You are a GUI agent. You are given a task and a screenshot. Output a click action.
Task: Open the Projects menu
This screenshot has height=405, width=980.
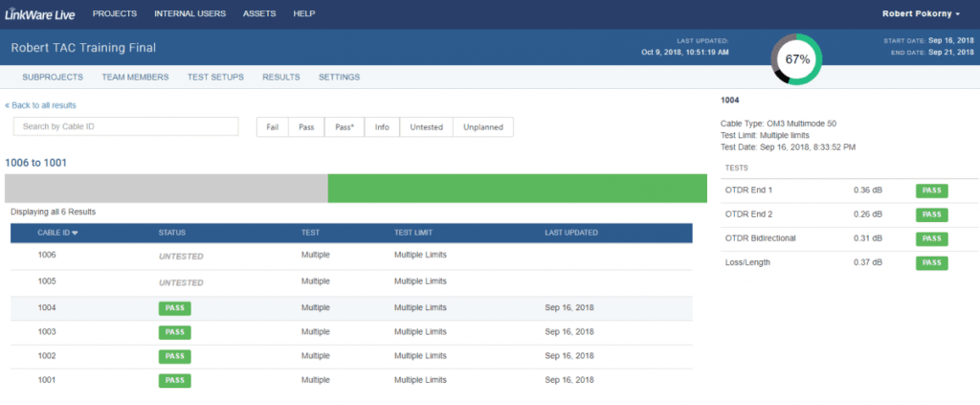[114, 14]
